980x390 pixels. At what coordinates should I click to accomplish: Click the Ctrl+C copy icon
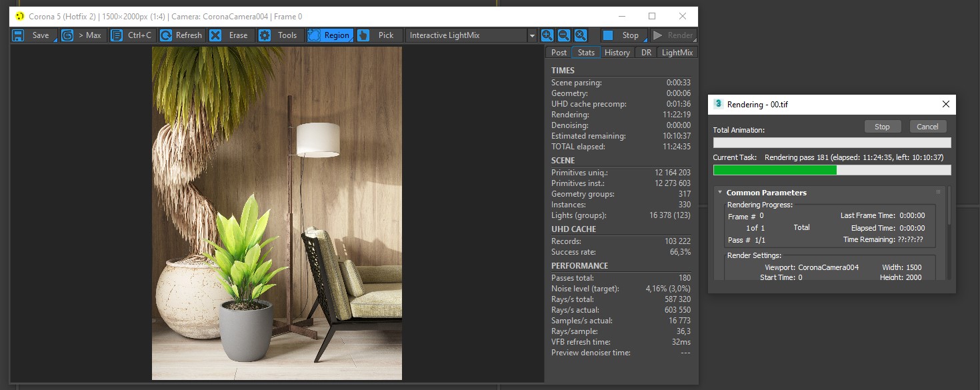(x=117, y=35)
